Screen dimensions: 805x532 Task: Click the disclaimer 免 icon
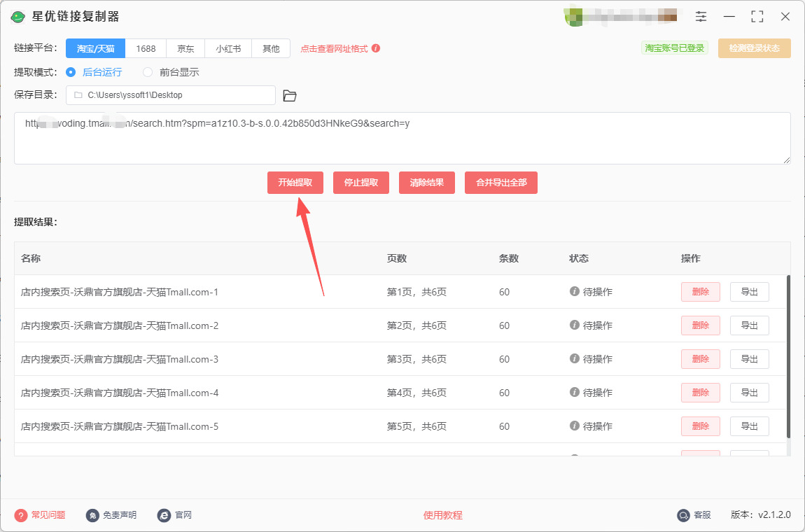(x=92, y=515)
